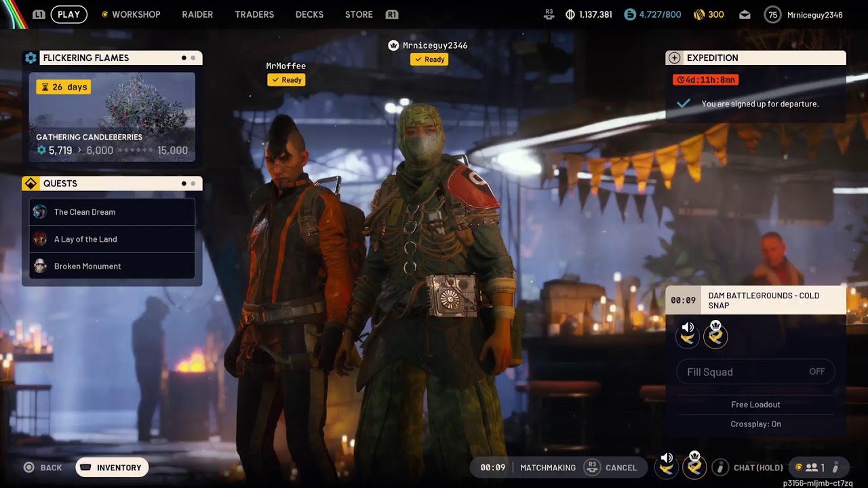Viewport: 868px width, 488px height.
Task: Click the R3 stick icon in top bar
Action: point(549,15)
